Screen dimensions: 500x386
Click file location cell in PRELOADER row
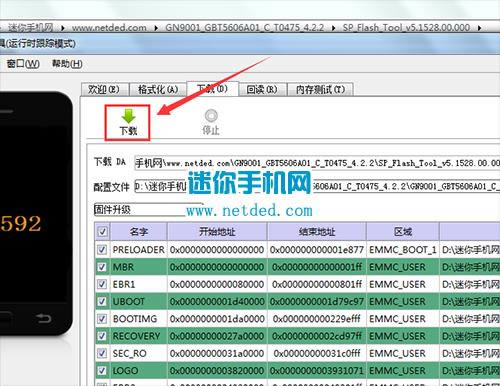point(470,249)
